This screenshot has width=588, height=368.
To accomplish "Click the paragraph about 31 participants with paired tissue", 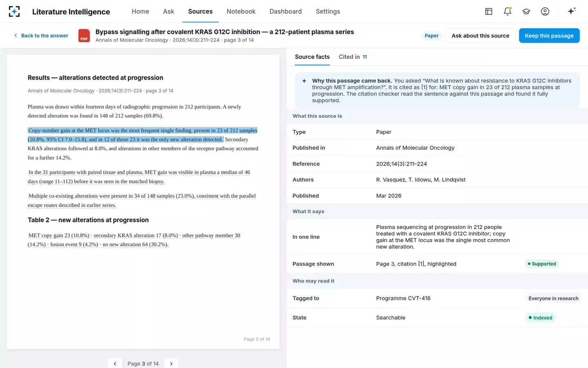I will (139, 177).
